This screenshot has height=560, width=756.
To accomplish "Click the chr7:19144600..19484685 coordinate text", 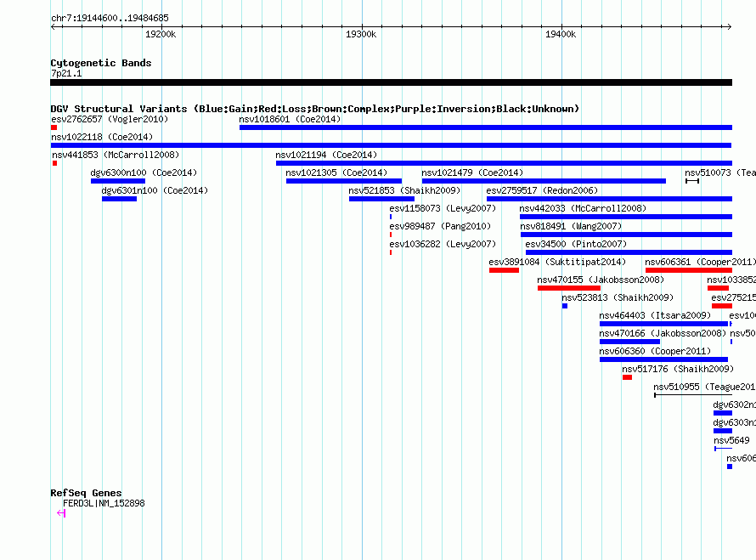I will (x=110, y=18).
